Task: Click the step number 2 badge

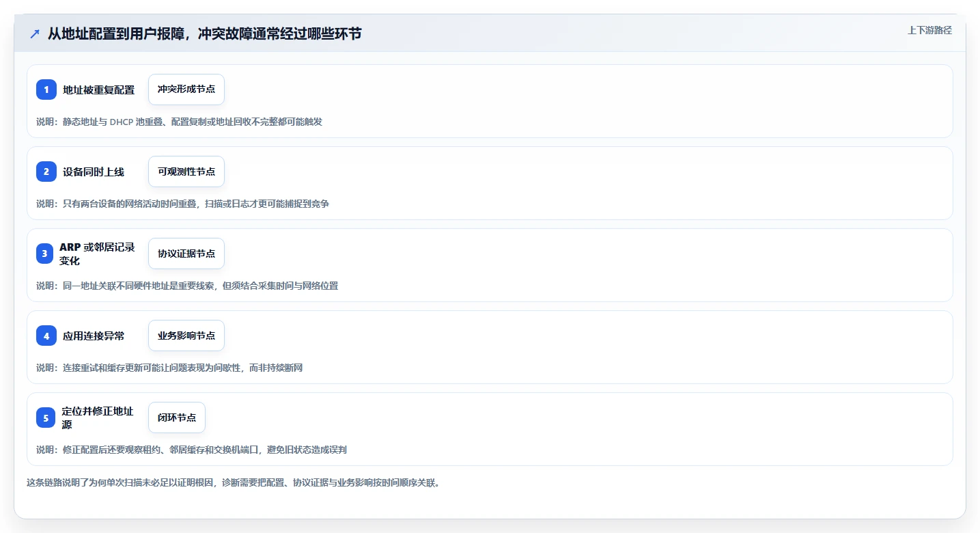Action: coord(46,172)
